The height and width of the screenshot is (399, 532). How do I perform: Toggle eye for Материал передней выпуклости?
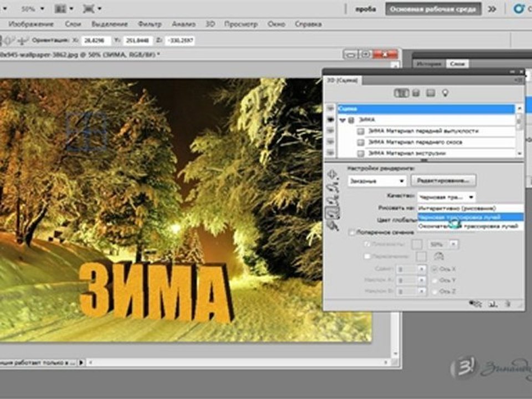[x=330, y=131]
